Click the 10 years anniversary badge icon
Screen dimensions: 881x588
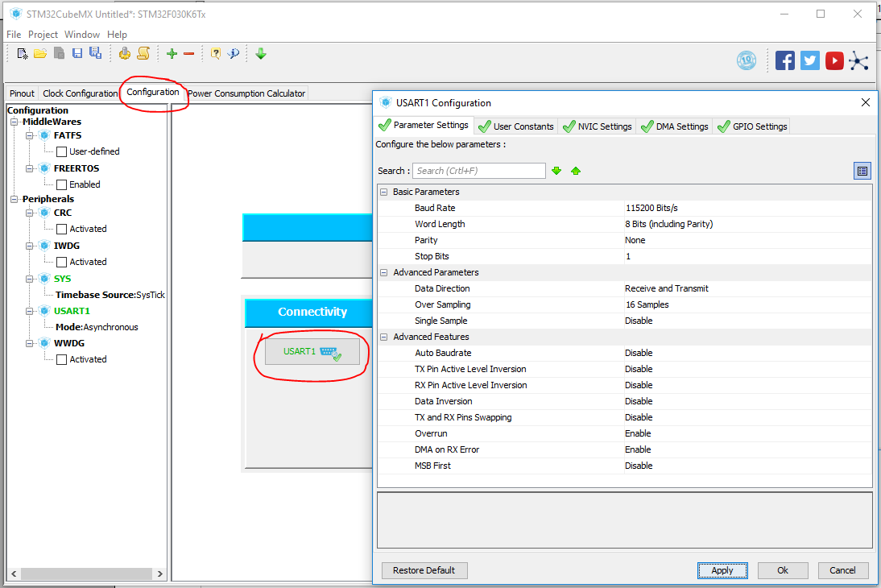(747, 60)
